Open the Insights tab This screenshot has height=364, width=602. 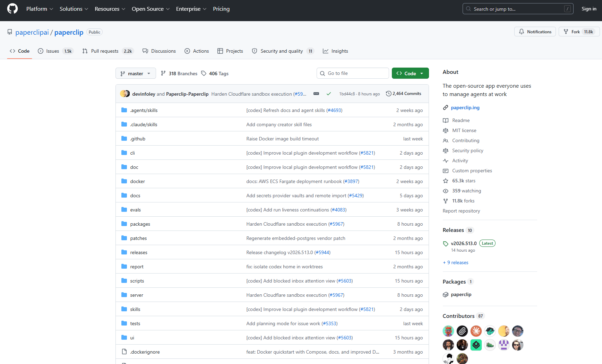(x=335, y=51)
